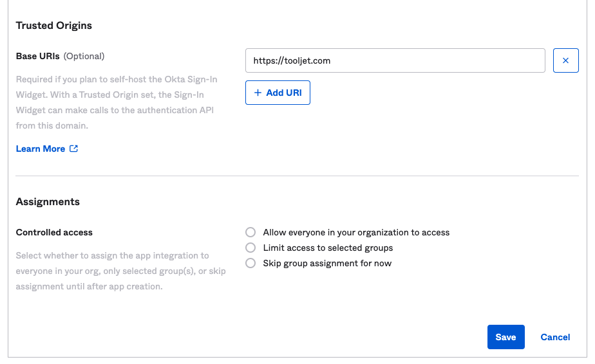Remove the https://tooljet.com base URI
The height and width of the screenshot is (364, 595).
[565, 60]
